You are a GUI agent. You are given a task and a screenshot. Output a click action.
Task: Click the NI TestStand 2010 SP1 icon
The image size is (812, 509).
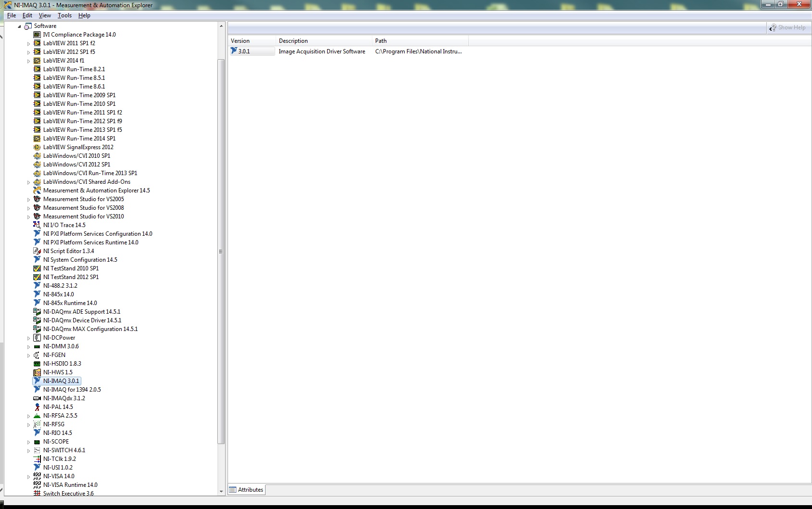(37, 268)
